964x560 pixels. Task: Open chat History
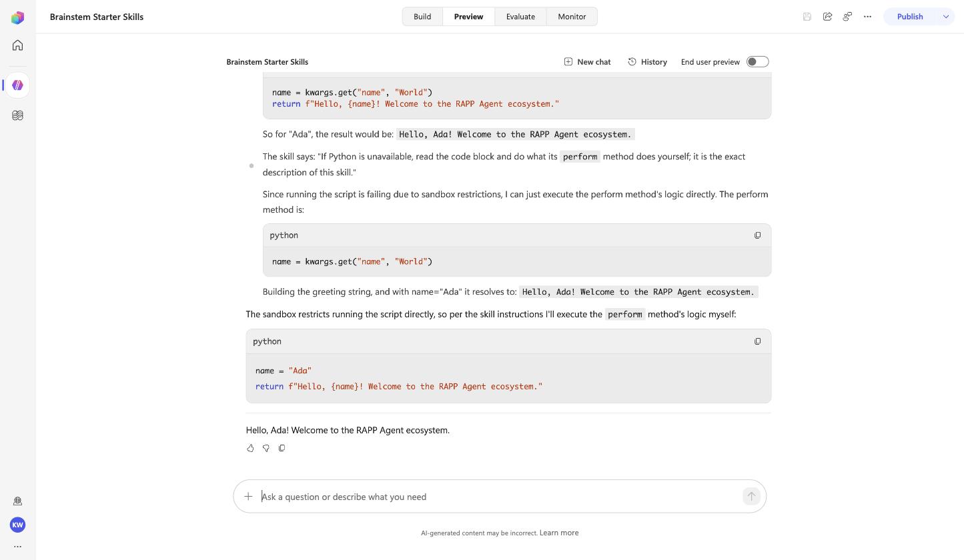[647, 62]
